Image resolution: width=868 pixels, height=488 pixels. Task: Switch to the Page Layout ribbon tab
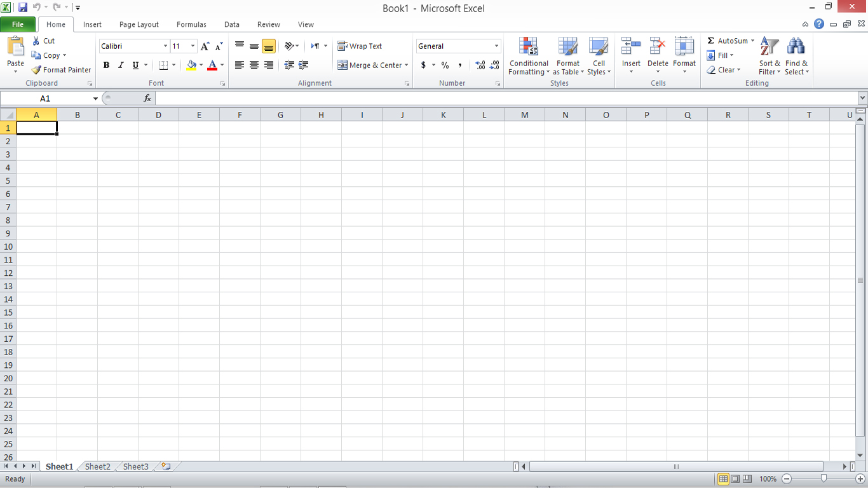tap(139, 25)
